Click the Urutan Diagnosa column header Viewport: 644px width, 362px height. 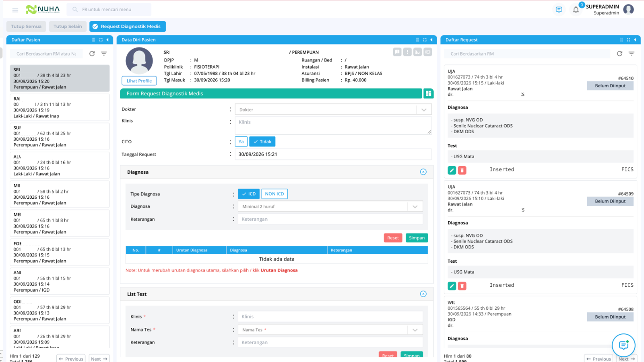pos(199,250)
